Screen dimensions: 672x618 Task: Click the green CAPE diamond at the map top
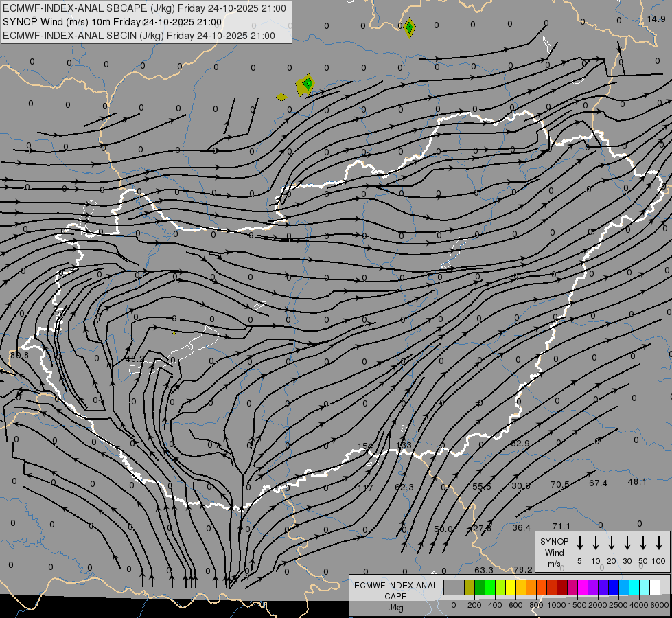point(410,28)
